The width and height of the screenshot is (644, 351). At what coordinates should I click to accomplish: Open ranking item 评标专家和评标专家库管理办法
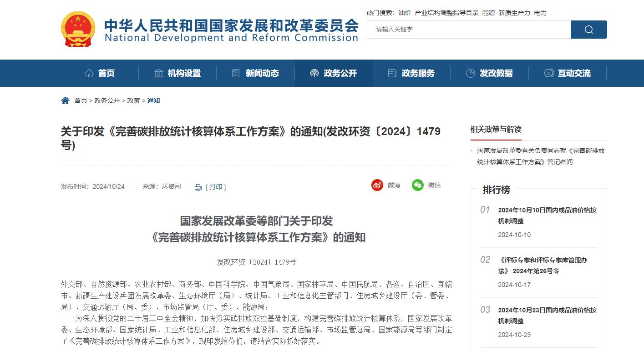(x=543, y=266)
